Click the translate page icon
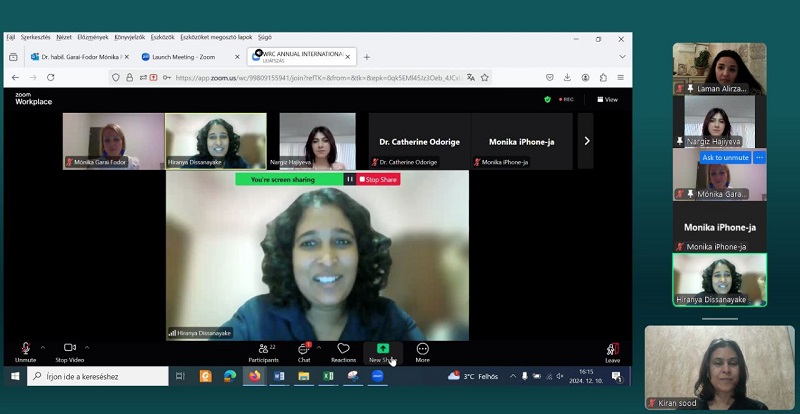 tap(470, 78)
